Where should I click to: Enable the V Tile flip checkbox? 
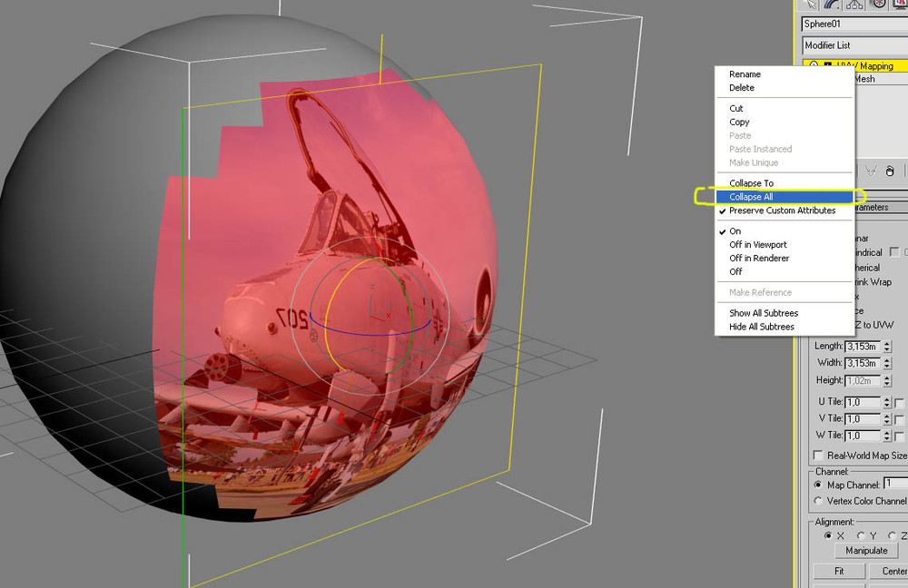pyautogui.click(x=899, y=419)
